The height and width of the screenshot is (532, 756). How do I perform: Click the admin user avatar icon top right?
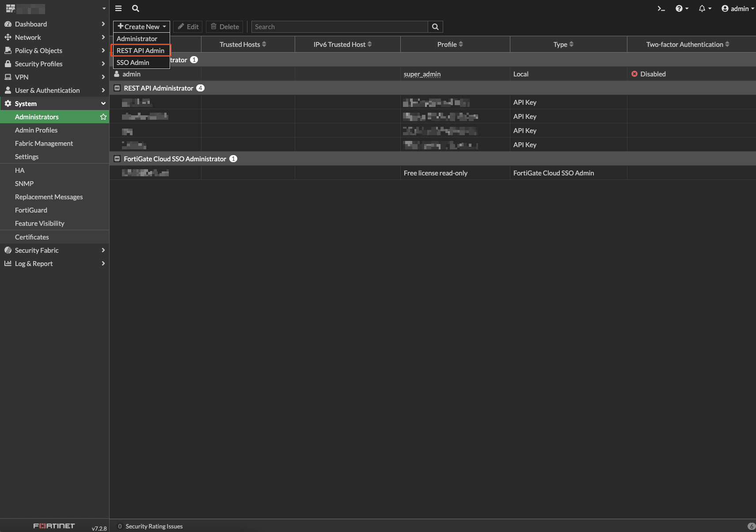(725, 8)
